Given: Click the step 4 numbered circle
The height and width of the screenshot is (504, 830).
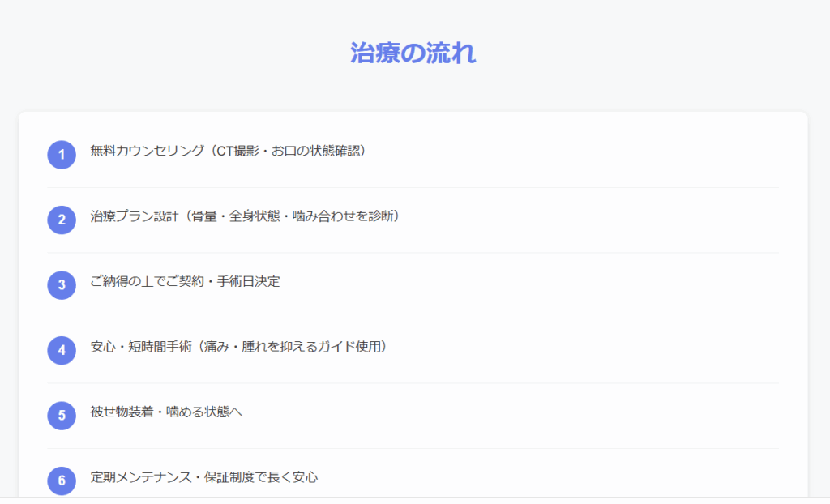Looking at the screenshot, I should [x=62, y=351].
